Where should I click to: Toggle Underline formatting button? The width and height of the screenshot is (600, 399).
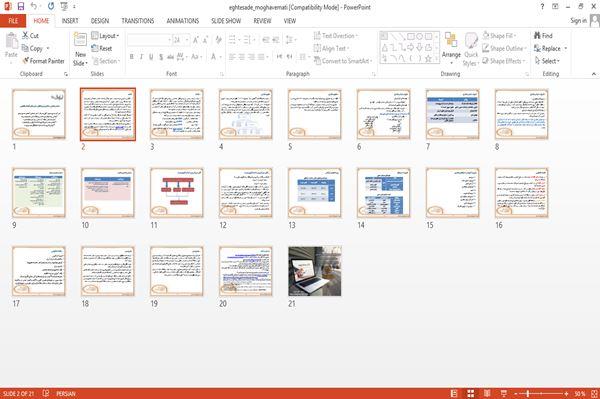pos(151,57)
